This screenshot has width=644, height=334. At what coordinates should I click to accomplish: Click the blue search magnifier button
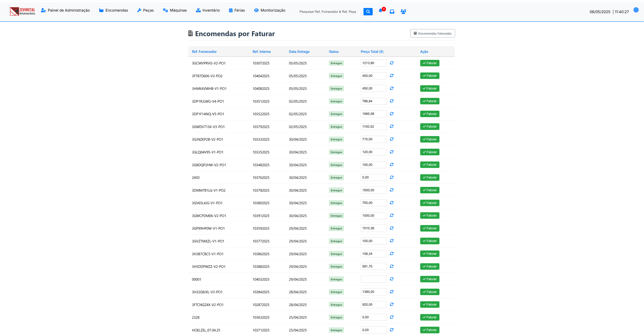coord(368,12)
